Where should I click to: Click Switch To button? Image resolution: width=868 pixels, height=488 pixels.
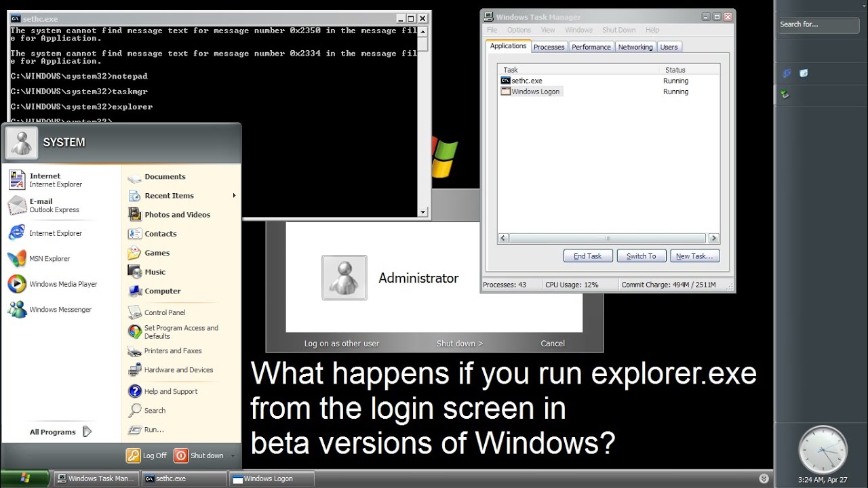tap(642, 256)
